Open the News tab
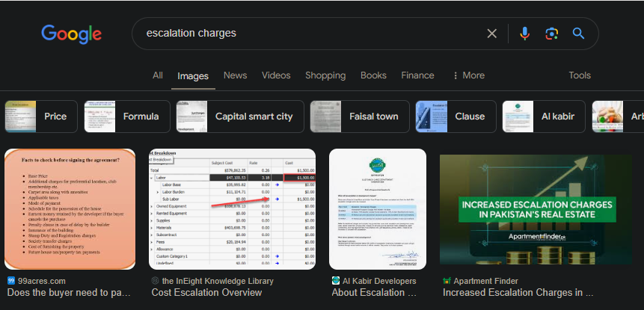Viewport: 644px width, 310px height. [236, 75]
